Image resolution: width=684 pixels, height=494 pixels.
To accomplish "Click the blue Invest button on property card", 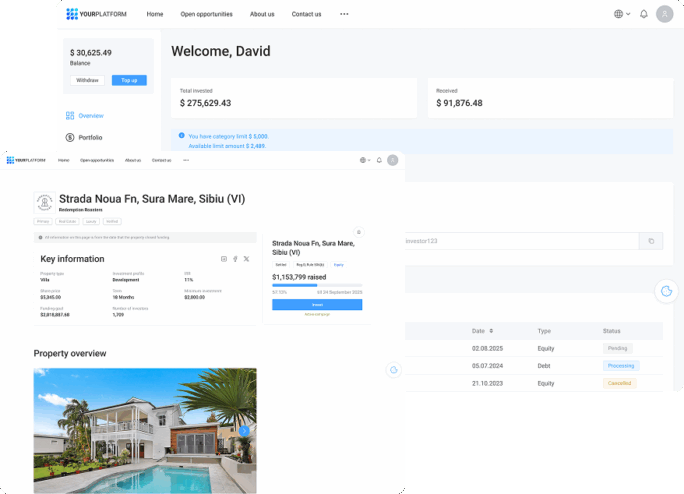I will 317,304.
